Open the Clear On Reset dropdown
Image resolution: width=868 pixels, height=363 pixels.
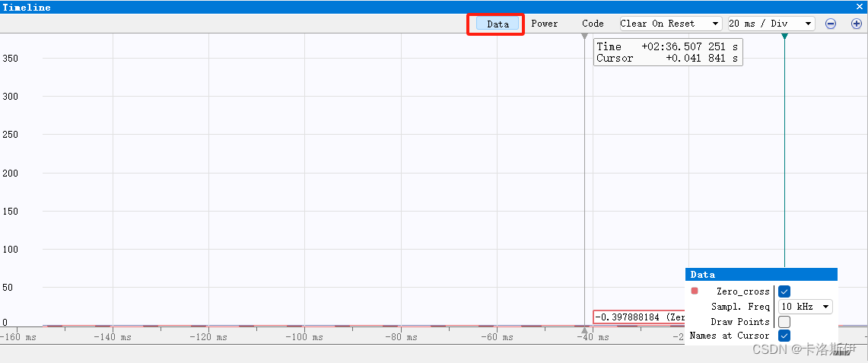[670, 24]
